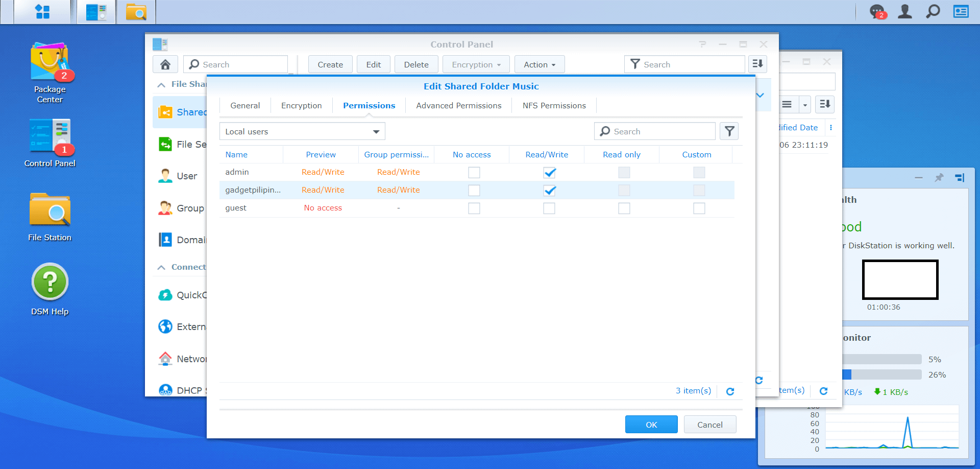This screenshot has height=469, width=980.
Task: Click OK to save folder settings
Action: pos(651,425)
